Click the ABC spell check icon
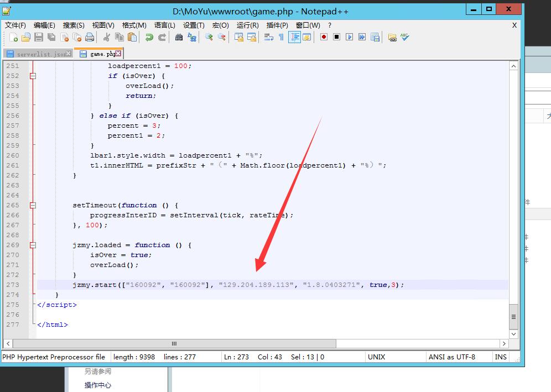 [405, 37]
